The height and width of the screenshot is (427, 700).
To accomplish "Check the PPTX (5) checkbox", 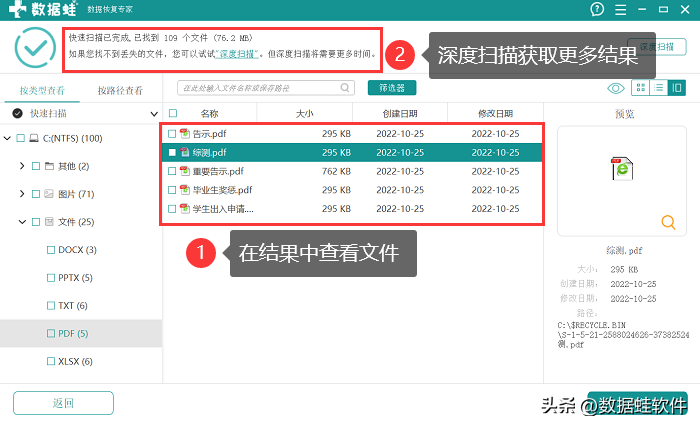I will [51, 277].
